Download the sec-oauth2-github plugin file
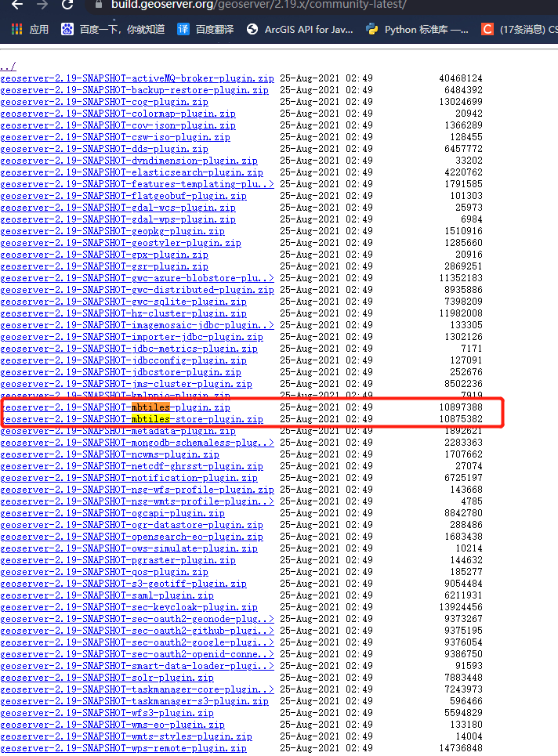558x756 pixels. click(137, 631)
